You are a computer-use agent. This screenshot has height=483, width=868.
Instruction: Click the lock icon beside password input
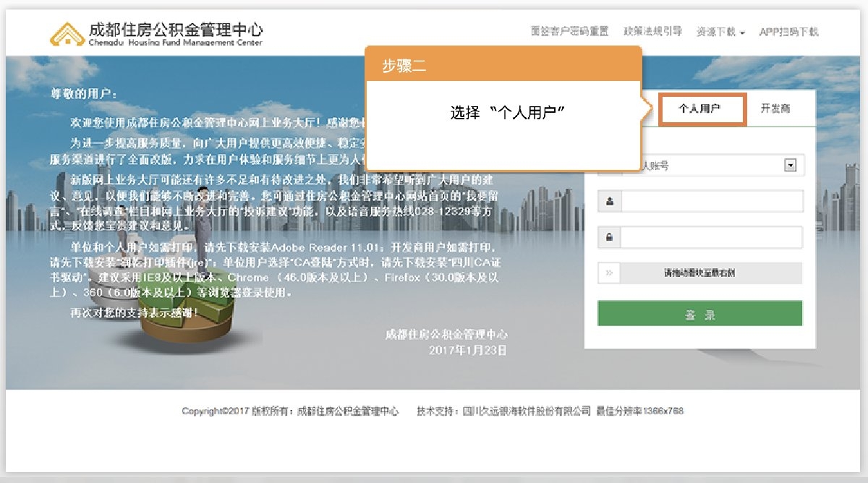(610, 237)
